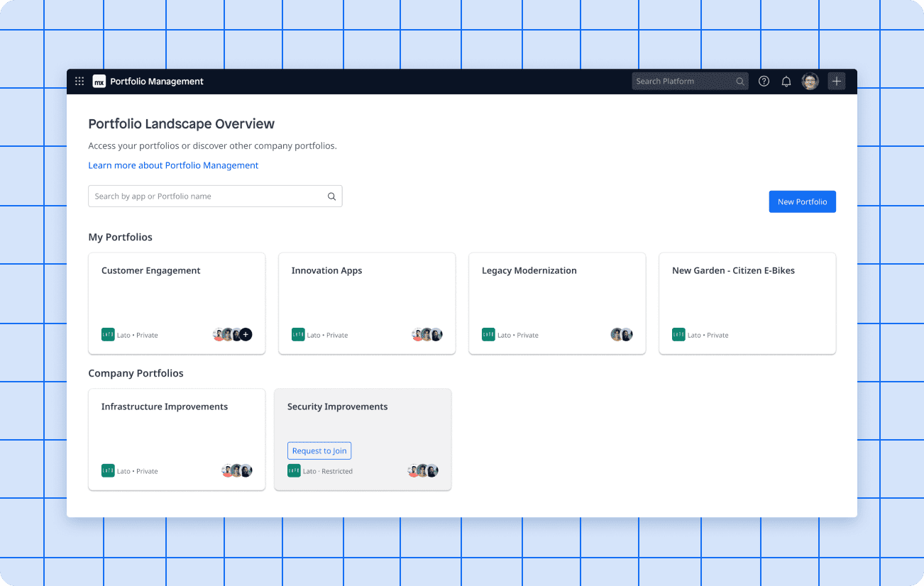The height and width of the screenshot is (586, 924).
Task: Click Lato logo on Innovation Apps card
Action: click(x=298, y=335)
